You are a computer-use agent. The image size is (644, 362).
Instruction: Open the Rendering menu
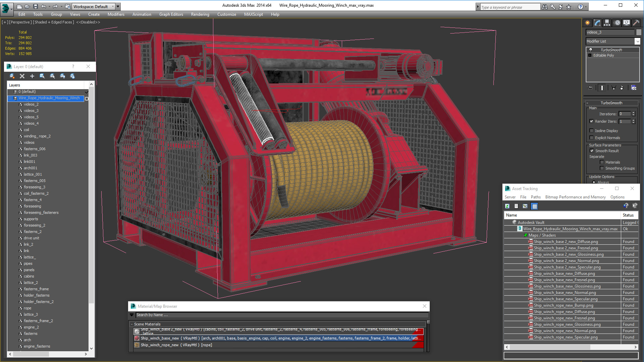200,14
